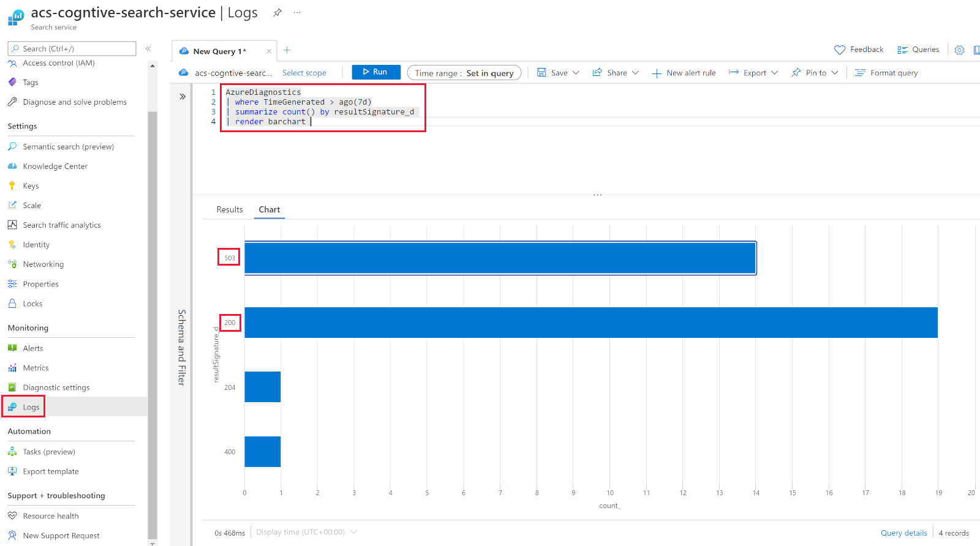Open Metrics under Monitoring
980x546 pixels.
(36, 368)
